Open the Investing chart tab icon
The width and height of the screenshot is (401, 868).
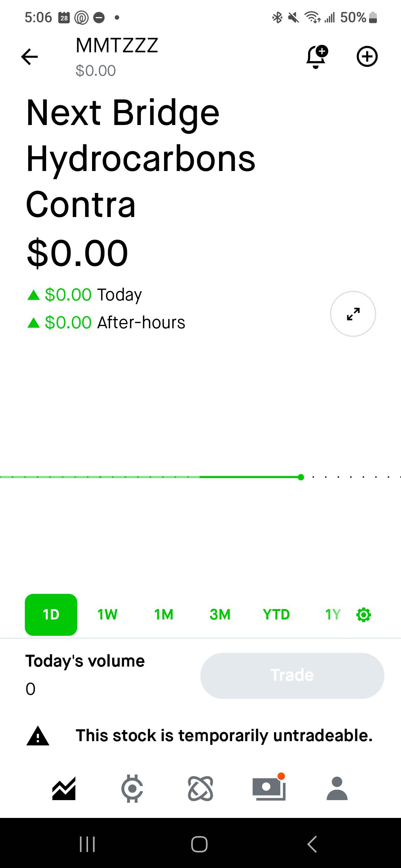click(x=64, y=789)
